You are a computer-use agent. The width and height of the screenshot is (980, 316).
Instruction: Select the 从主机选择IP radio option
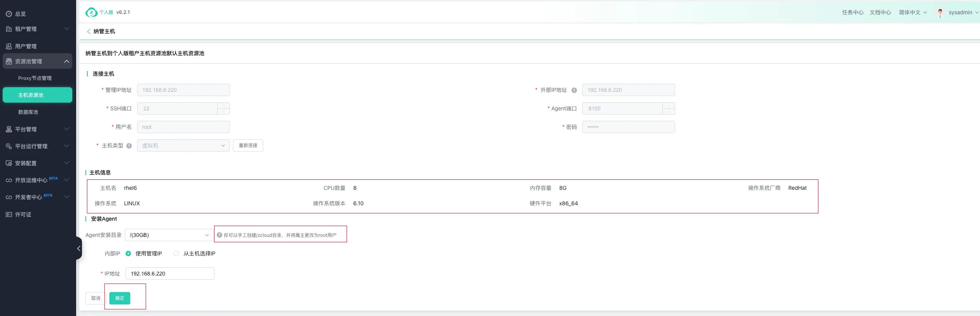(x=176, y=253)
